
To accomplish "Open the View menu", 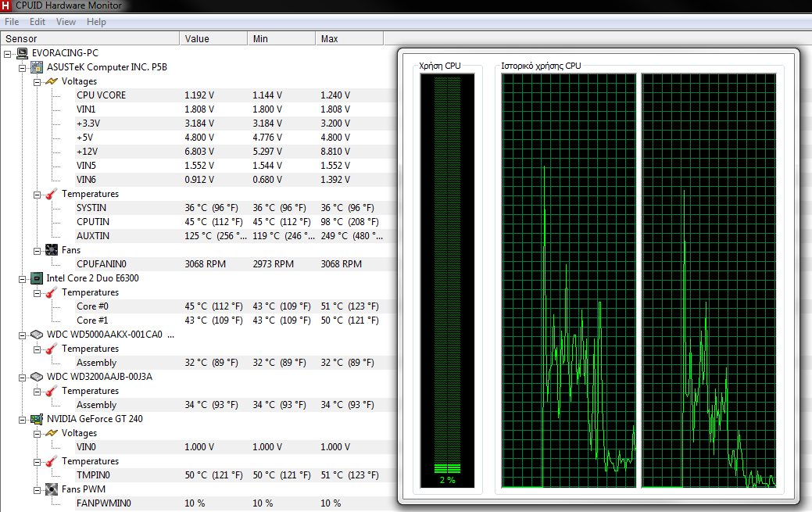I will click(66, 22).
